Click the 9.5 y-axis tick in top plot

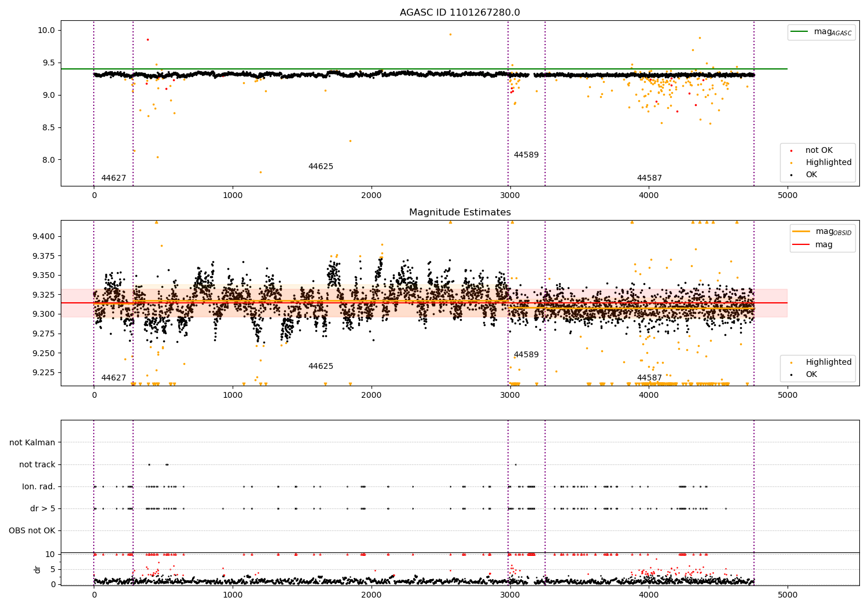click(49, 63)
